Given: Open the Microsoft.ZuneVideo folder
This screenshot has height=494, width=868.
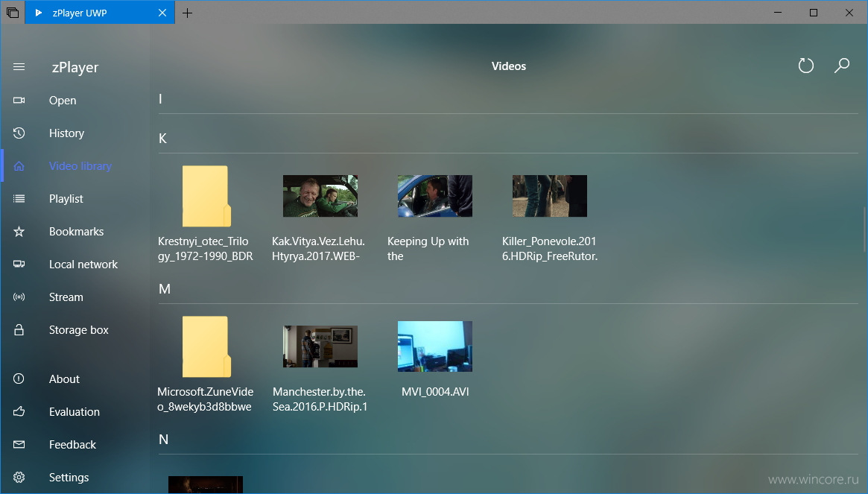Looking at the screenshot, I should [x=206, y=346].
